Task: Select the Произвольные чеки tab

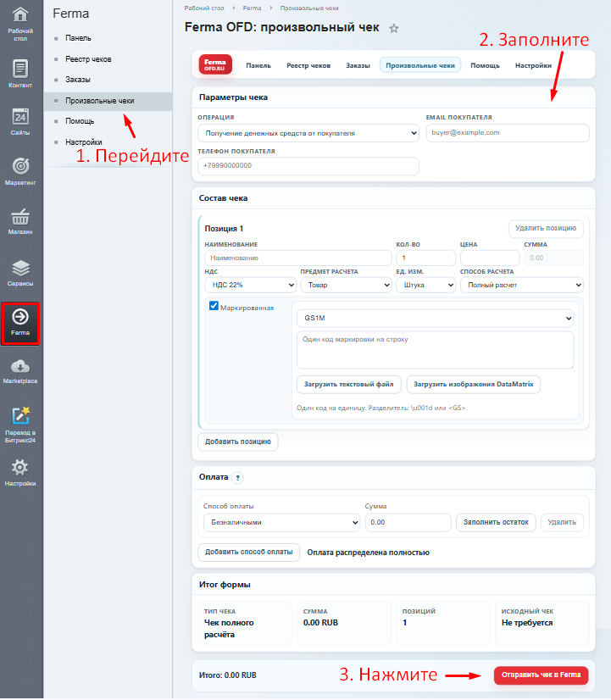Action: click(x=420, y=65)
